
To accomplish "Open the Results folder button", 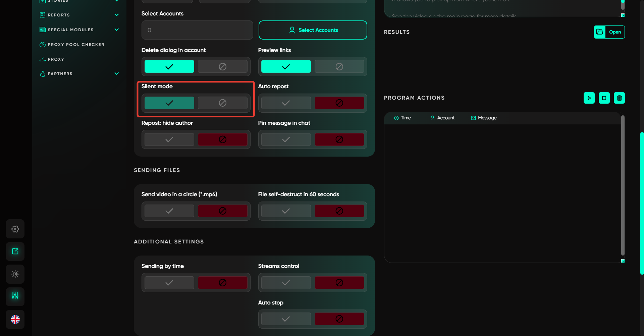I will point(609,32).
